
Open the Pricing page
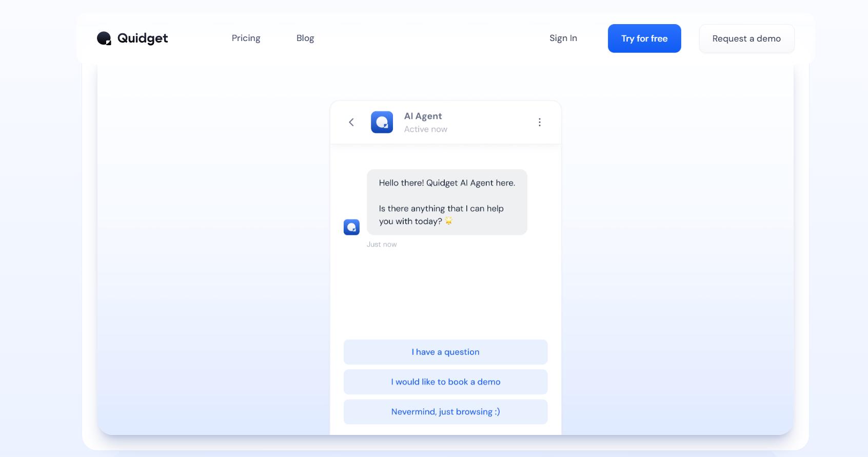click(246, 38)
